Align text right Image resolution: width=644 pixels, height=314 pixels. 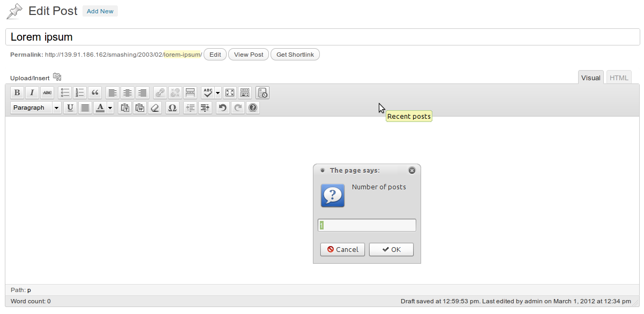click(143, 93)
